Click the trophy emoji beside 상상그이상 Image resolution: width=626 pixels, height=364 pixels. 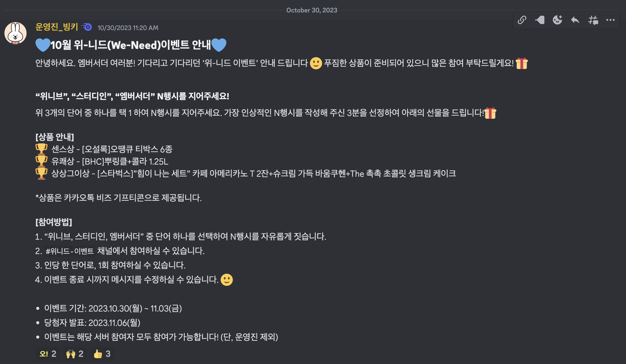pyautogui.click(x=41, y=173)
